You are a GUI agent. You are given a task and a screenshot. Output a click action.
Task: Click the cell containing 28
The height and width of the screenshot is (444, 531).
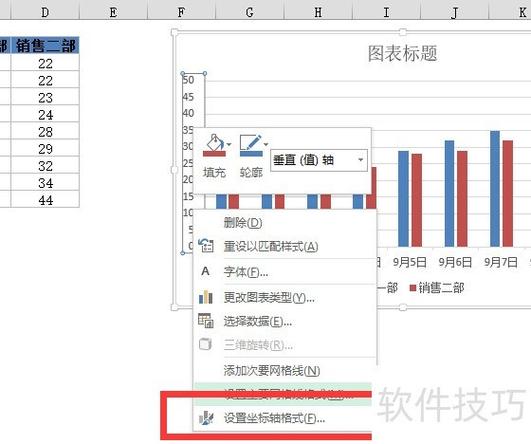(45, 132)
